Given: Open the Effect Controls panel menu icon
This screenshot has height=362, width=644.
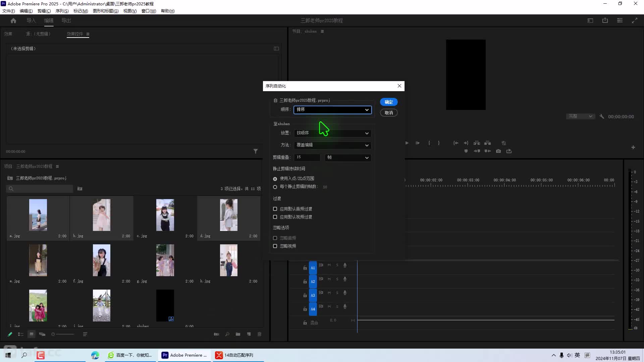Looking at the screenshot, I should click(88, 34).
